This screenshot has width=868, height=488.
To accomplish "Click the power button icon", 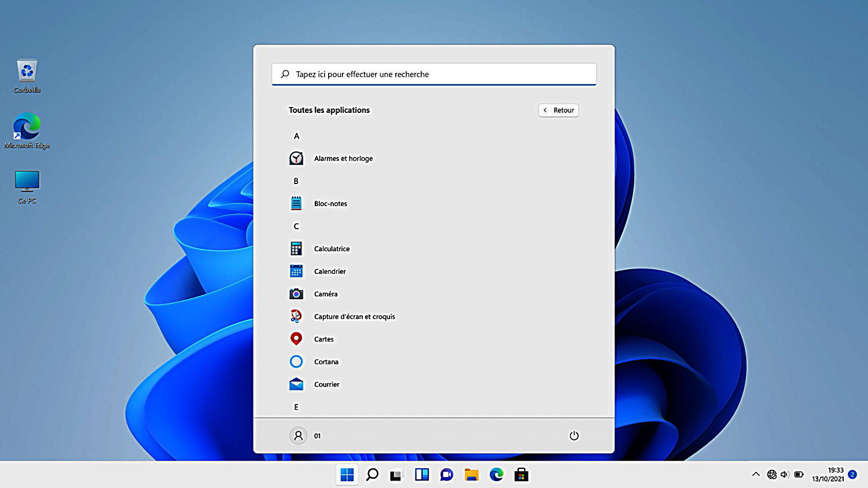I will [574, 435].
